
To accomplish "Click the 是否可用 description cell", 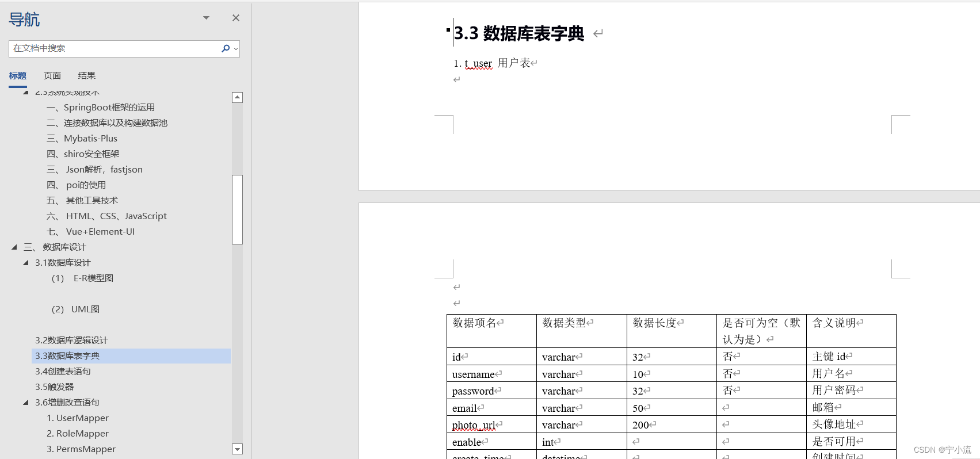I will point(851,442).
